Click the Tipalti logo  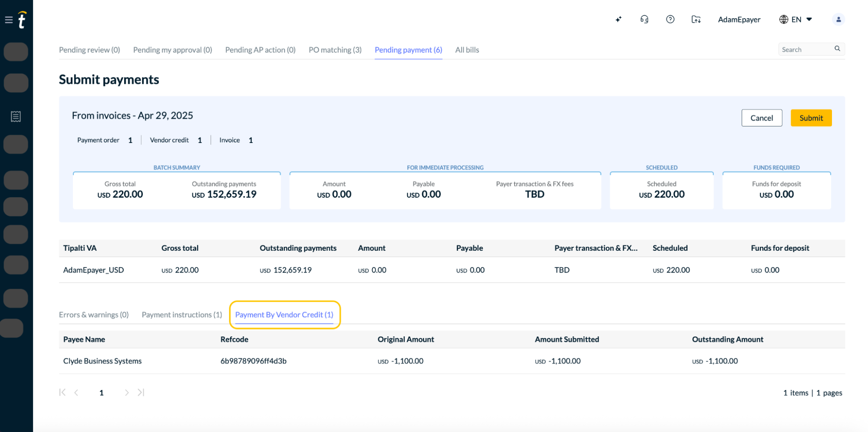[x=22, y=20]
